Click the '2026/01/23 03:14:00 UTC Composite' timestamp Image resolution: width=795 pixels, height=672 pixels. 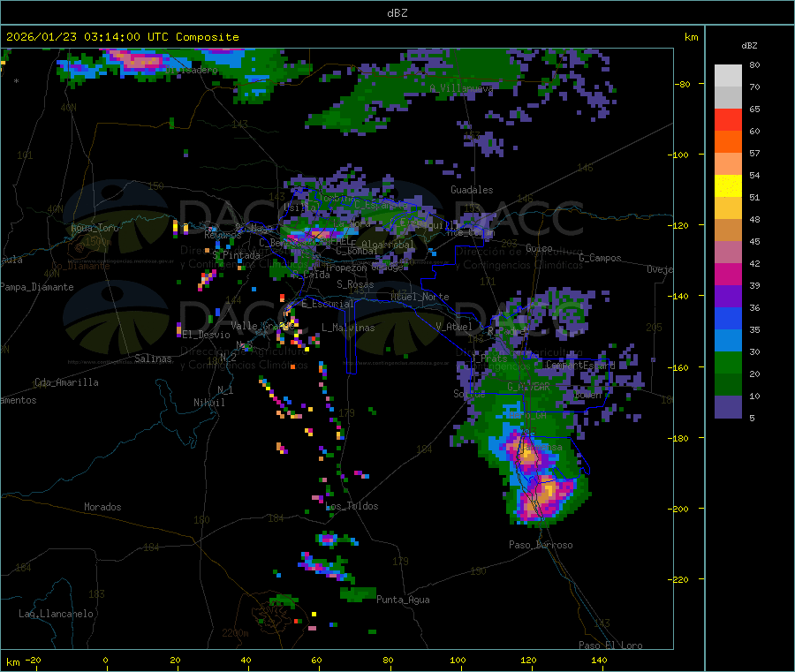[x=122, y=37]
